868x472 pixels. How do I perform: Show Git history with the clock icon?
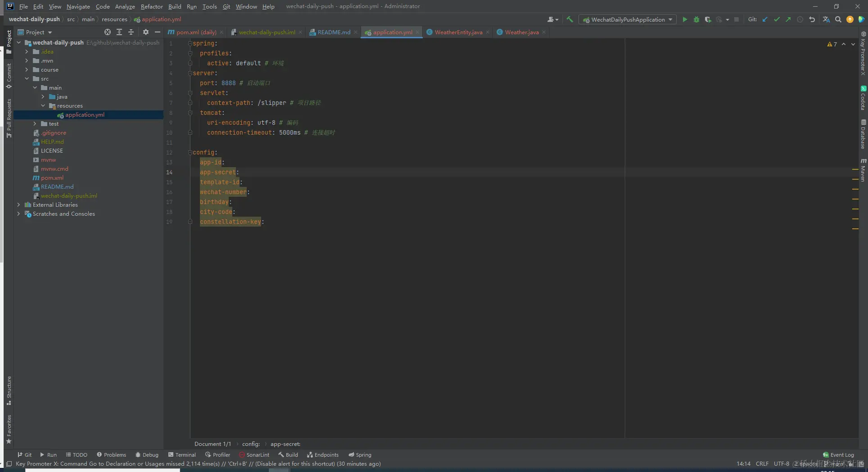tap(800, 19)
